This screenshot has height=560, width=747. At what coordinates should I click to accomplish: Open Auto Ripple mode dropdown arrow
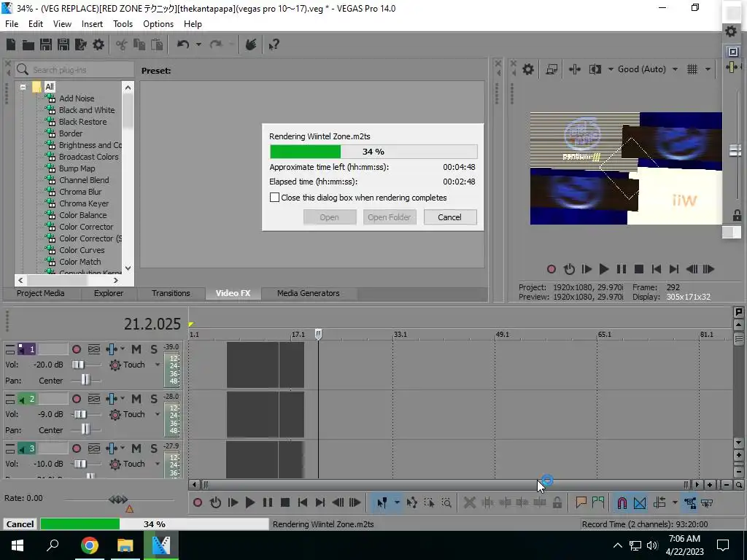coord(675,502)
